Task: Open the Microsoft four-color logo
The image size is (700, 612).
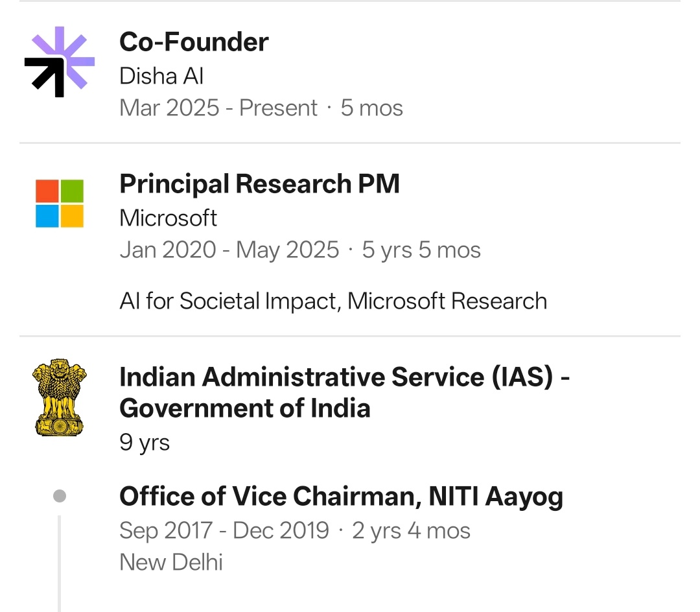Action: (x=60, y=204)
